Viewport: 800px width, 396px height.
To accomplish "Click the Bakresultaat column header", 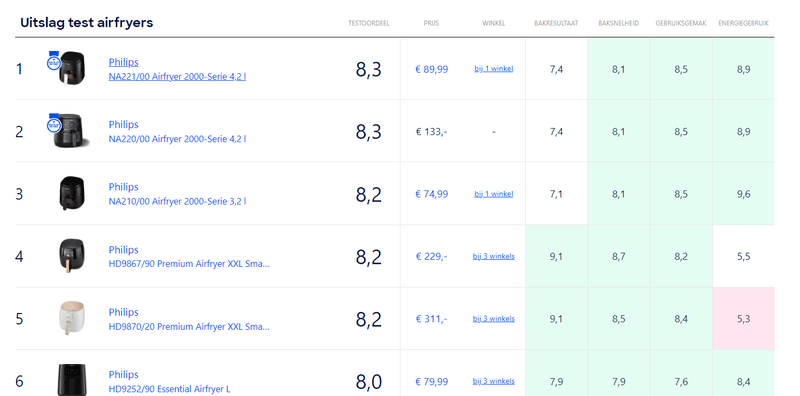I will point(556,23).
